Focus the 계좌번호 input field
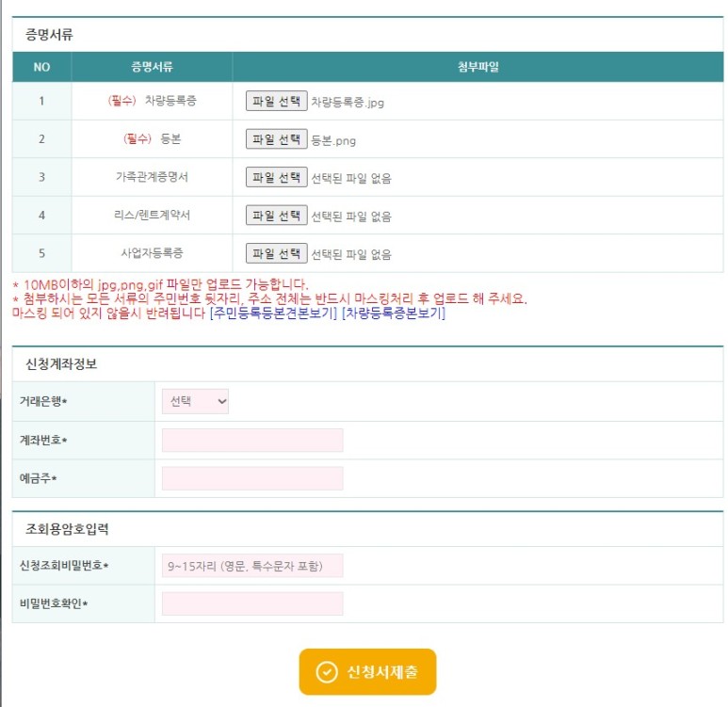 [x=252, y=440]
